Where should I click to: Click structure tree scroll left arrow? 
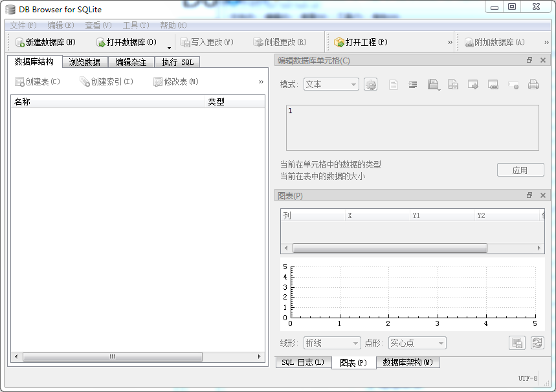coord(16,356)
